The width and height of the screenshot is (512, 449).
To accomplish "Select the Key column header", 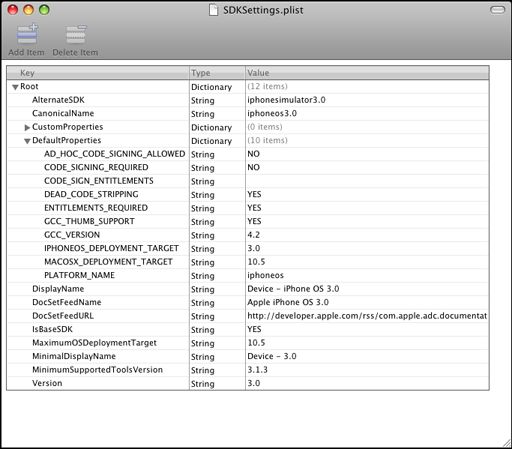I will pos(98,73).
